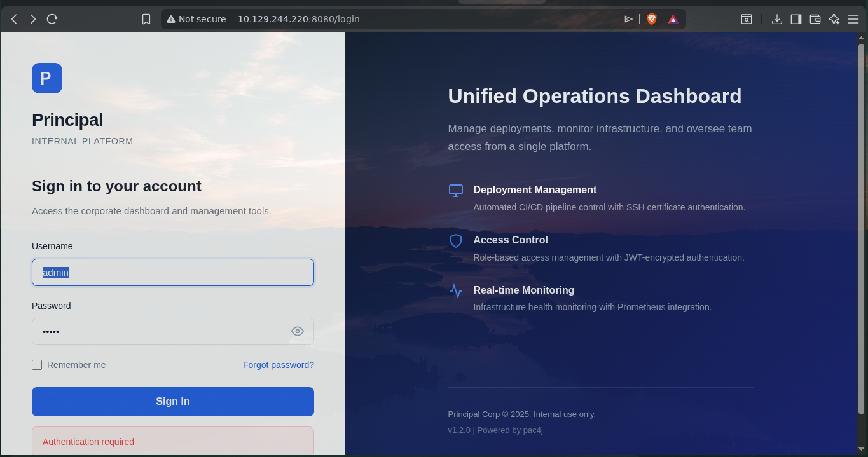The width and height of the screenshot is (868, 457).
Task: Follow the Forgot password? link
Action: tap(278, 365)
